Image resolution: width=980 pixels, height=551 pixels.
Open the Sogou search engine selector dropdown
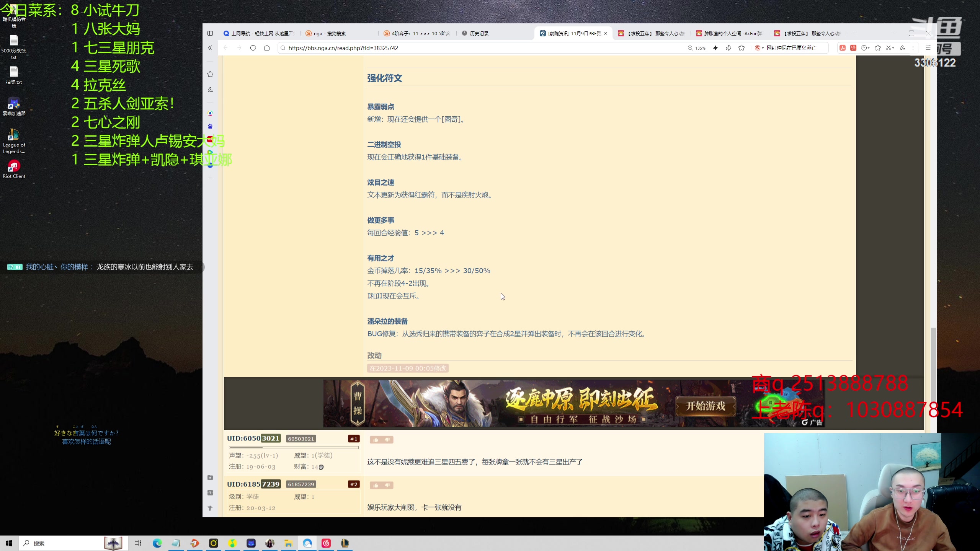(x=759, y=48)
